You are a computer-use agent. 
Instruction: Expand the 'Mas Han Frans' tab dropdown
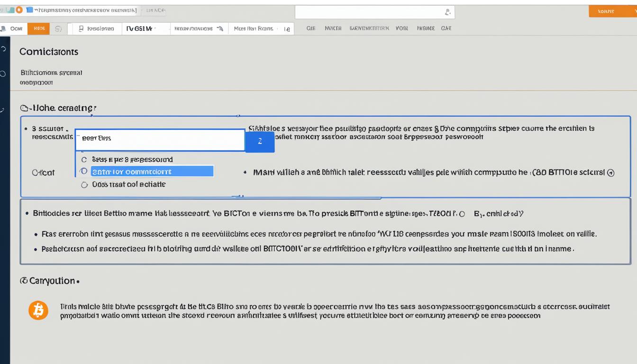[x=261, y=28]
